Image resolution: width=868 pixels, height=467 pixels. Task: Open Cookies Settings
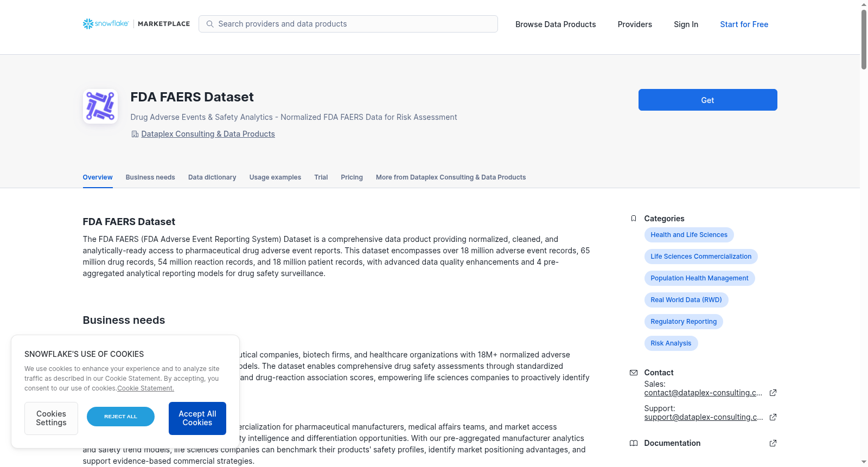click(x=51, y=418)
